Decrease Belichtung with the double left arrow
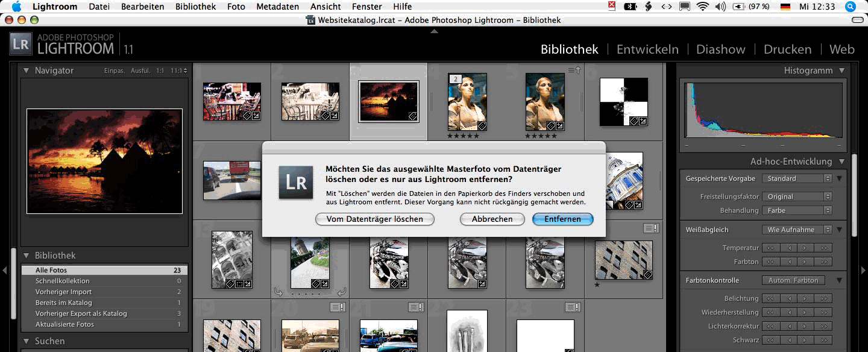Image resolution: width=868 pixels, height=352 pixels. 771,299
